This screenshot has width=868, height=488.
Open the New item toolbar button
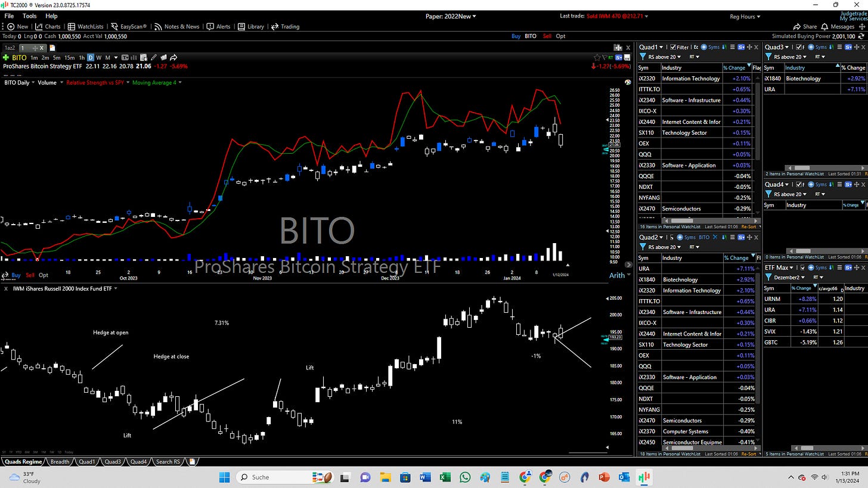[18, 26]
